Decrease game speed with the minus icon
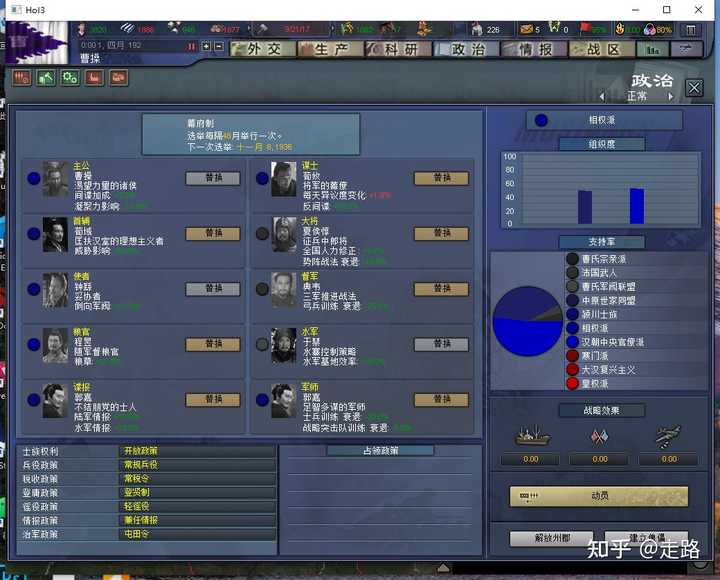720x580 pixels. pos(219,46)
